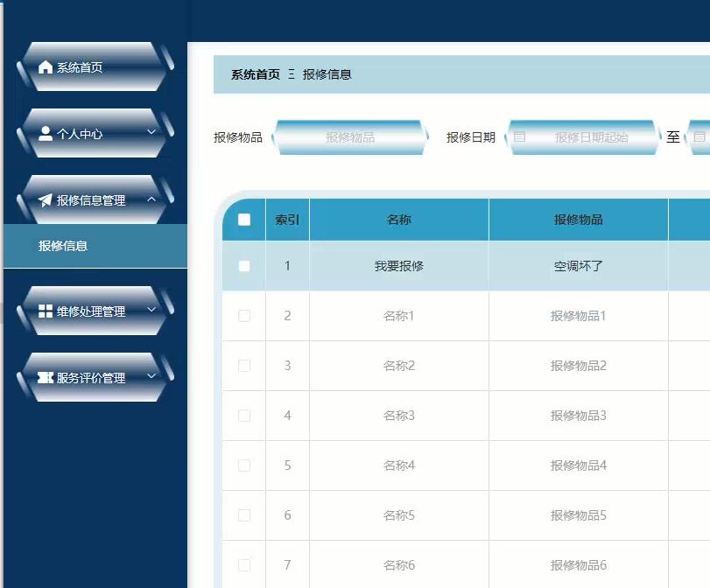Click the ticket icon beside 服务评价管理
The width and height of the screenshot is (710, 588).
click(46, 377)
